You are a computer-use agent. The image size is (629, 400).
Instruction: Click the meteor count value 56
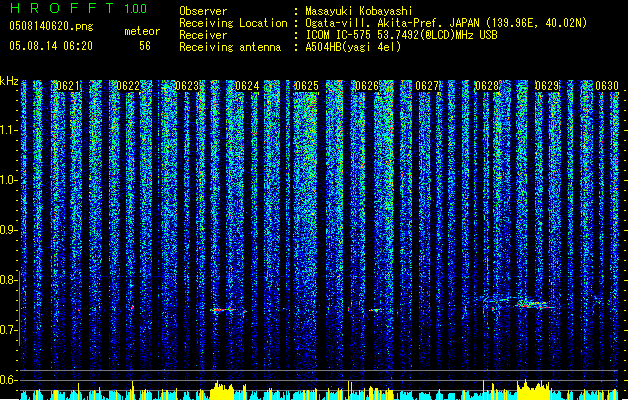[145, 46]
